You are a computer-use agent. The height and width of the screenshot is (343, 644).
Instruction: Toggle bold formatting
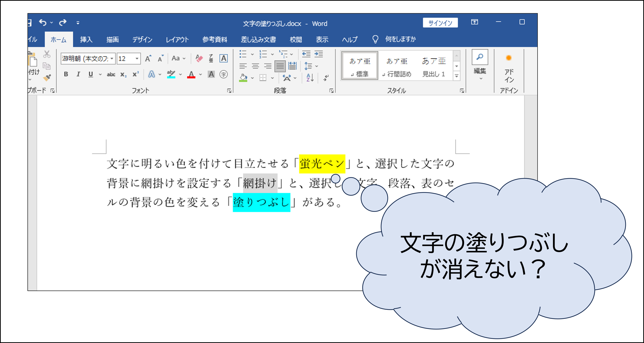tap(66, 74)
